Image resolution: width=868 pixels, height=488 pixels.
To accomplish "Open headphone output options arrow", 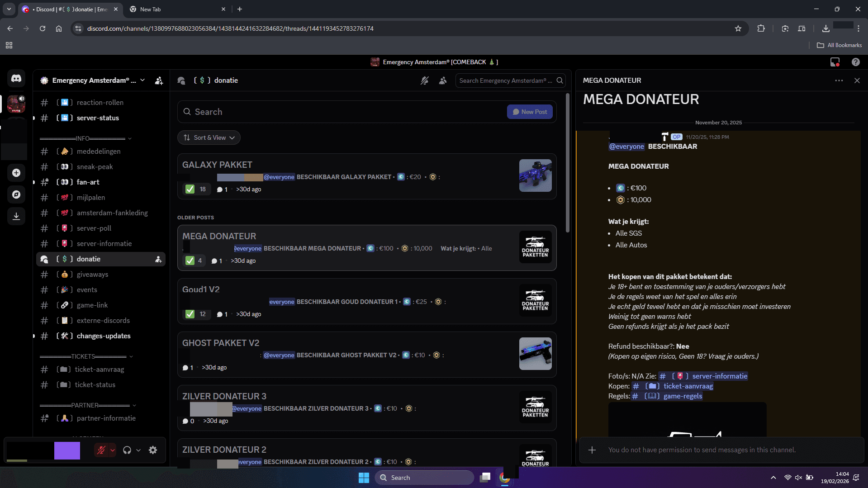I will (x=138, y=450).
